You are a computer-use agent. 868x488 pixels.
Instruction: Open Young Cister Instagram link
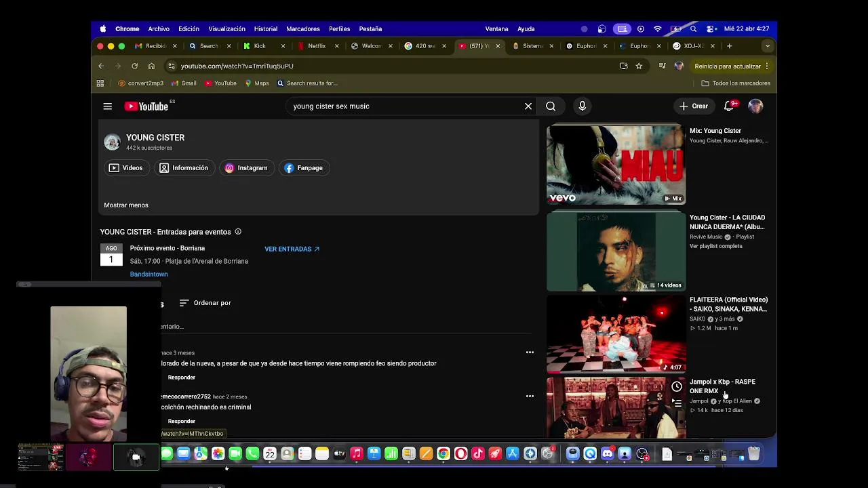(x=246, y=168)
